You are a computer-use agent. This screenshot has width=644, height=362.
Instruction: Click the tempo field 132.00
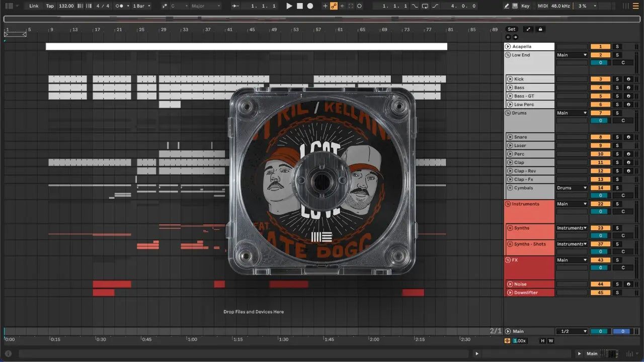click(66, 6)
